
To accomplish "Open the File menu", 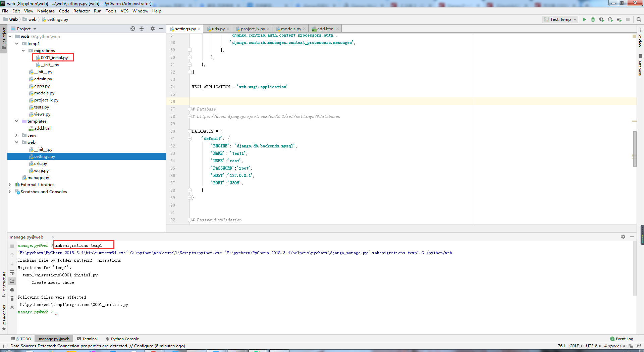I will [x=5, y=11].
